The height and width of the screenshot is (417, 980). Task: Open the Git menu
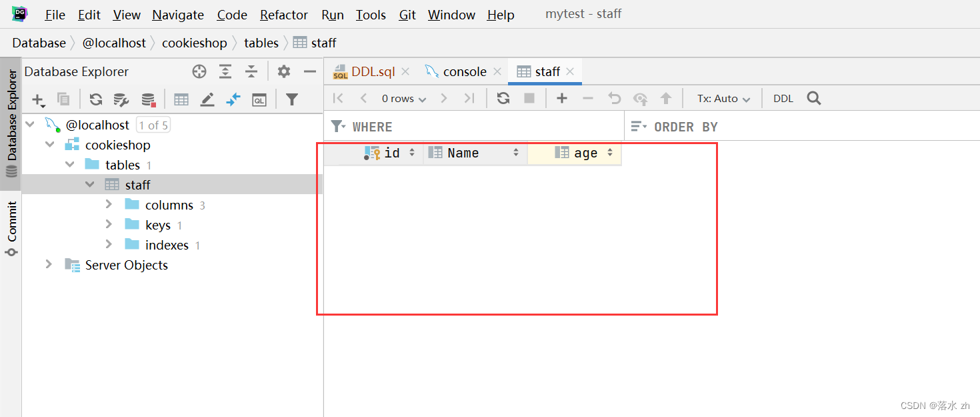pyautogui.click(x=407, y=15)
